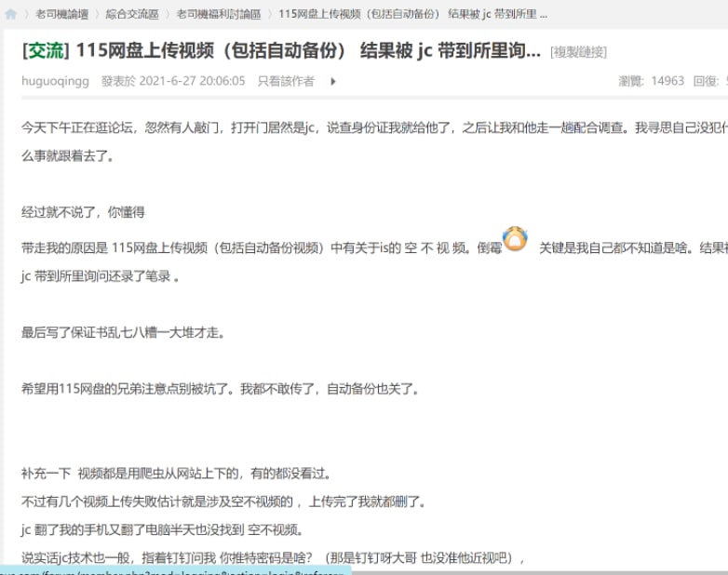Click main thread title heading
Screen dimensions: 728x575
pyautogui.click(x=308, y=50)
